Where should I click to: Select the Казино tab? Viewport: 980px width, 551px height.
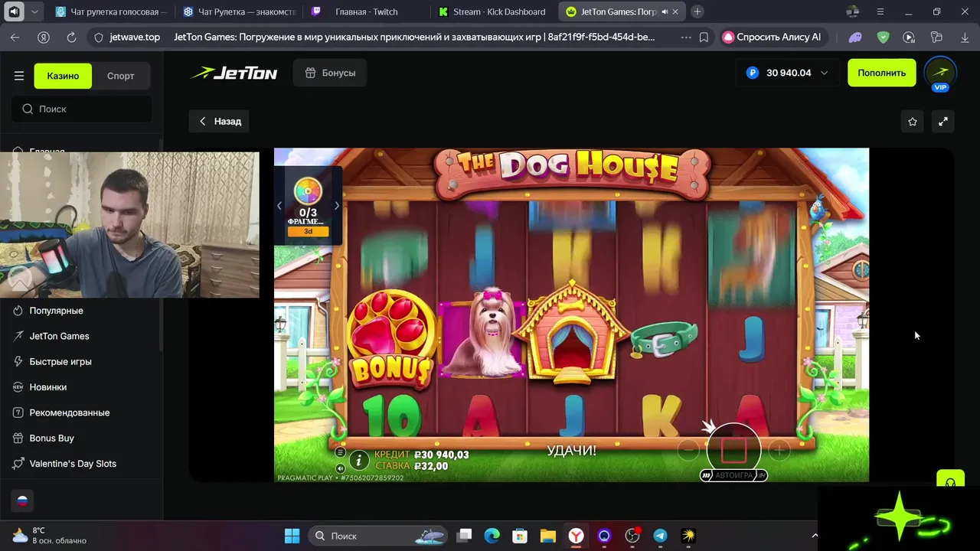[x=63, y=76]
